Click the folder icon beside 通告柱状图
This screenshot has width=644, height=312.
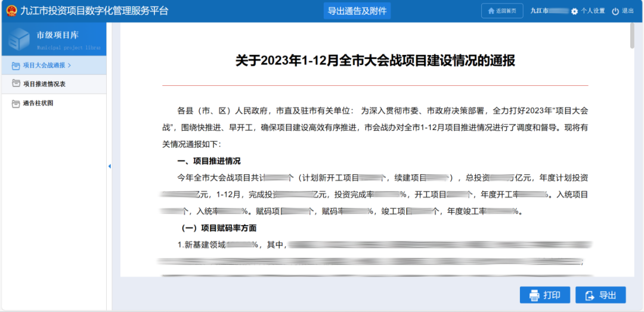click(x=16, y=103)
